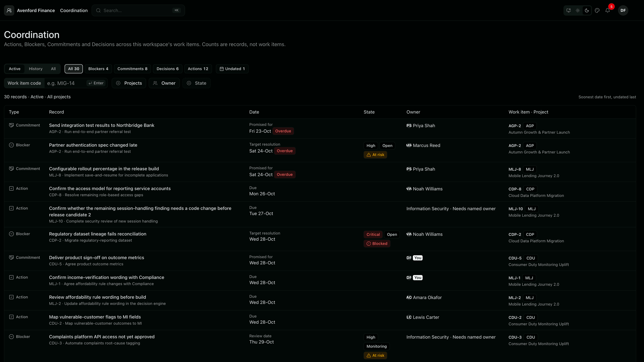Click the Enter key hint button
The width and height of the screenshot is (644, 362).
pos(96,83)
